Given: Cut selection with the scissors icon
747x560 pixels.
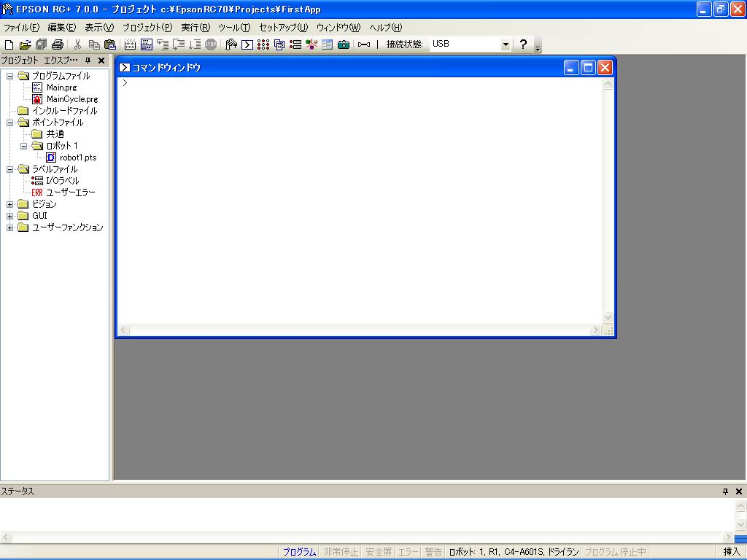Looking at the screenshot, I should coord(77,44).
